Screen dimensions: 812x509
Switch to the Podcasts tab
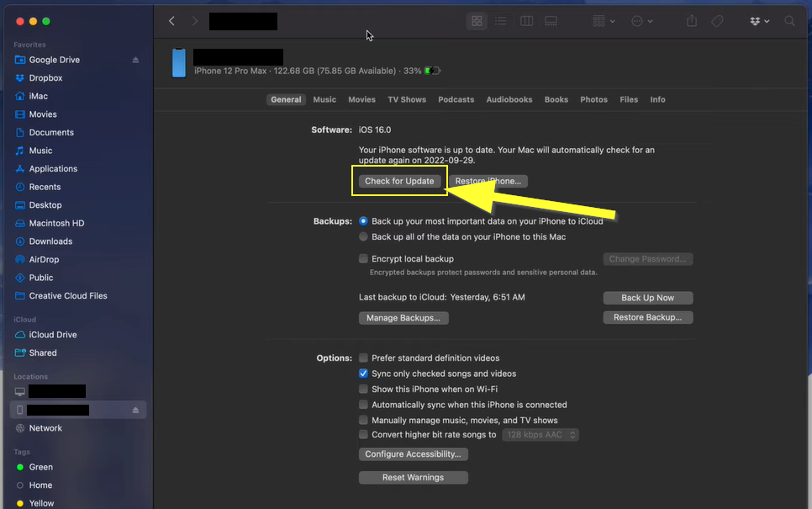coord(456,99)
